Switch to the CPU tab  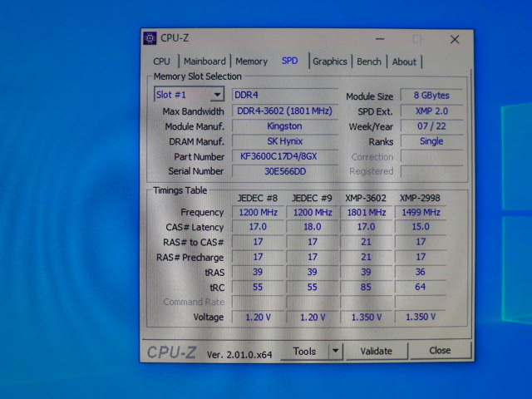pos(161,62)
